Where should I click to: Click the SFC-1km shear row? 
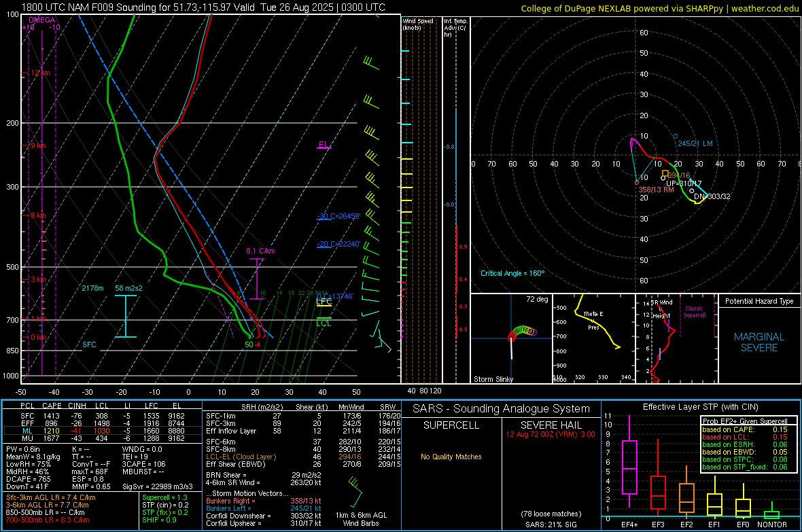(303, 416)
